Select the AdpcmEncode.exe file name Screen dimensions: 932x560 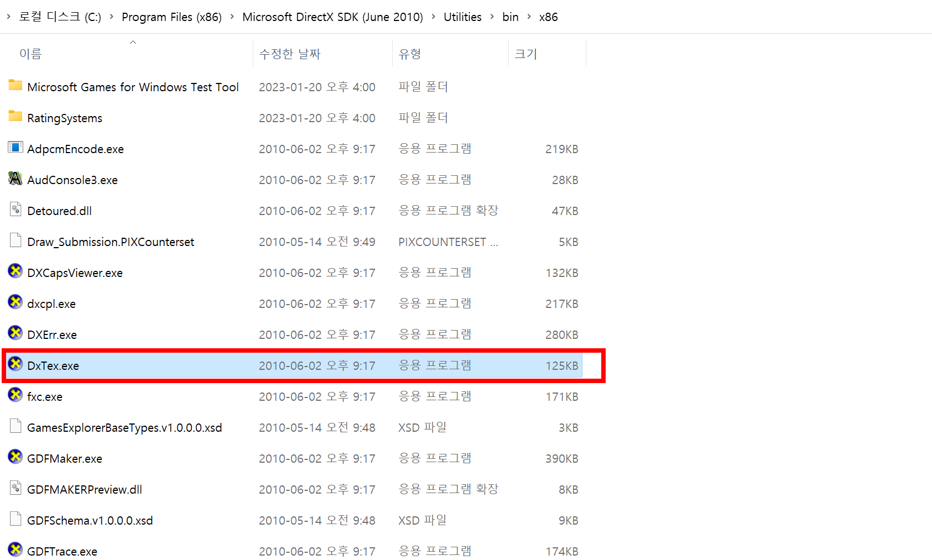coord(75,149)
